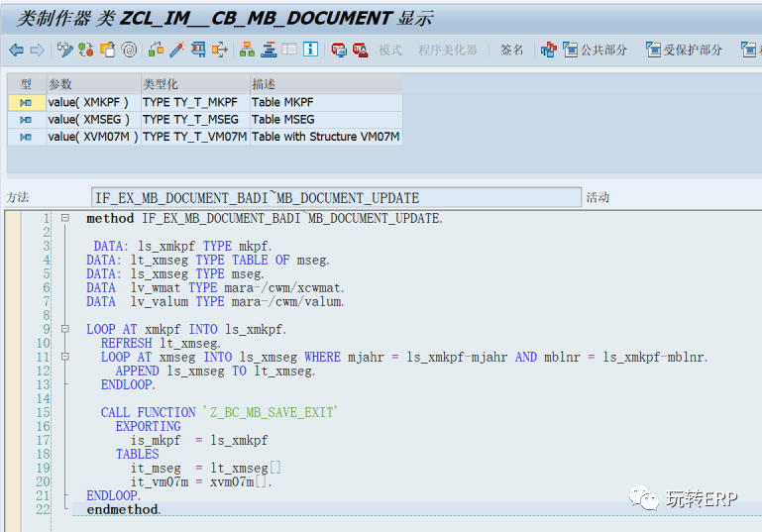Click the 'value( XMKPF )' parameter cell
Image resolution: width=762 pixels, height=532 pixels.
tap(93, 102)
